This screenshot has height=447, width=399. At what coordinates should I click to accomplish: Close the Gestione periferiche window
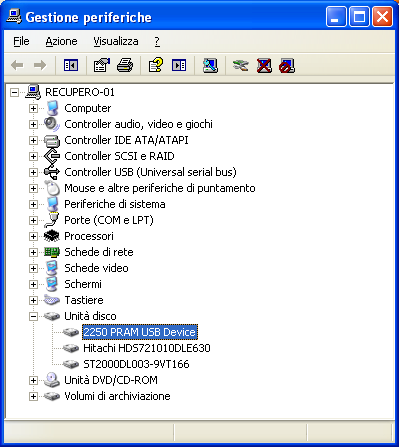tap(382, 17)
